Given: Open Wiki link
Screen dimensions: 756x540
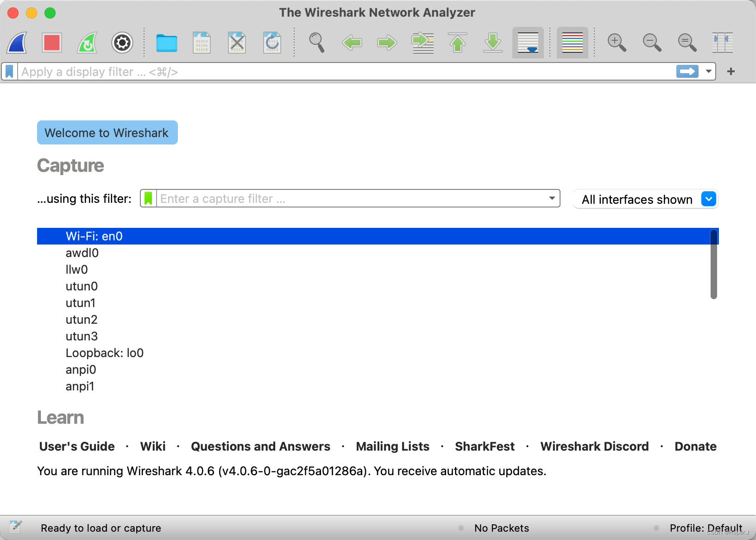Looking at the screenshot, I should pos(153,446).
